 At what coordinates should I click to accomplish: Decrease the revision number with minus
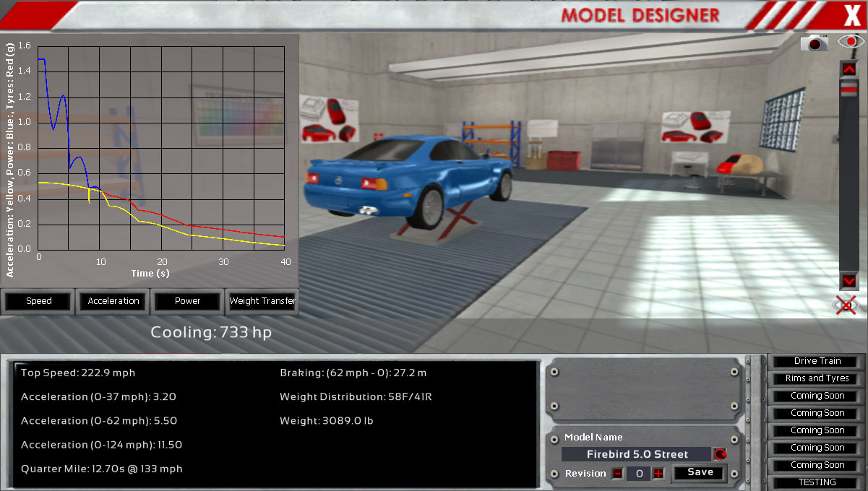coord(617,474)
